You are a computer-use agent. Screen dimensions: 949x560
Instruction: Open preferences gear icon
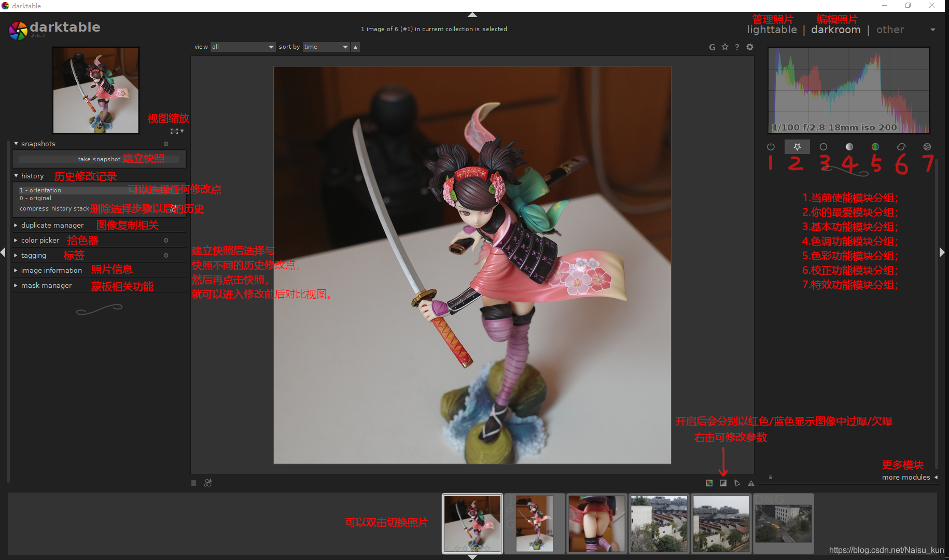point(750,47)
